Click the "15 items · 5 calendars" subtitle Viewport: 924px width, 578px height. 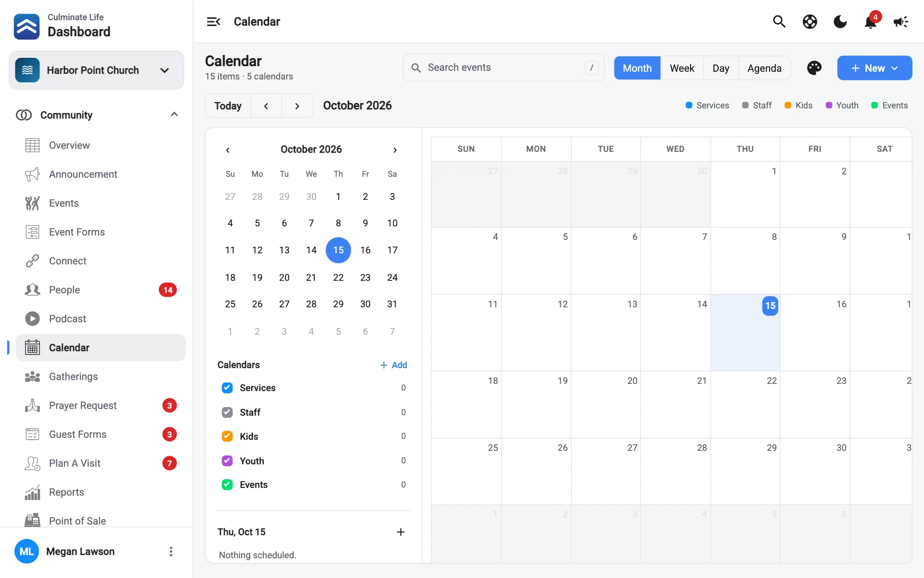pos(249,77)
